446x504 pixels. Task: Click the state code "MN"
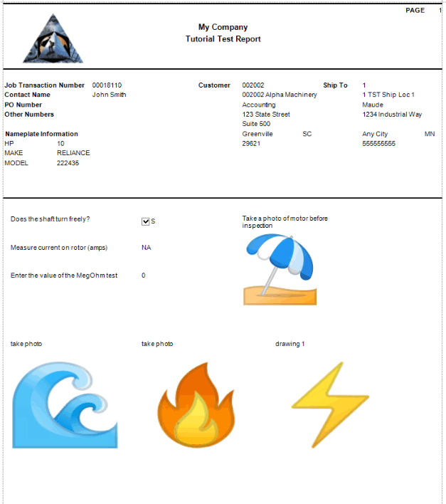tap(430, 134)
